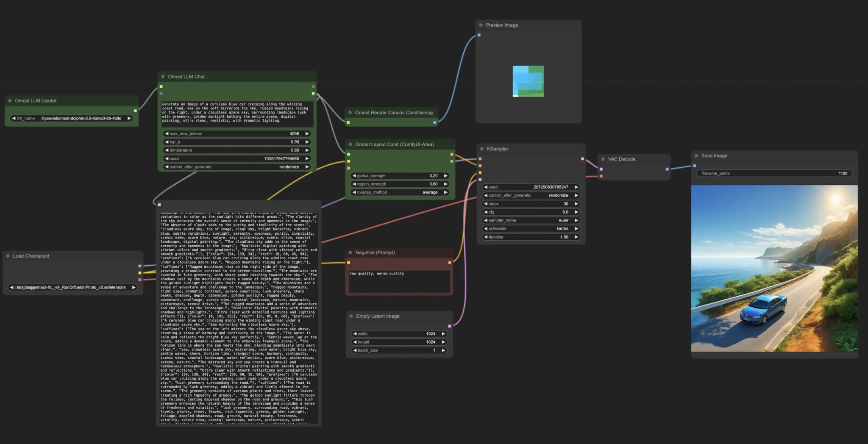
Task: Click the cfg value 8.0
Action: (565, 212)
